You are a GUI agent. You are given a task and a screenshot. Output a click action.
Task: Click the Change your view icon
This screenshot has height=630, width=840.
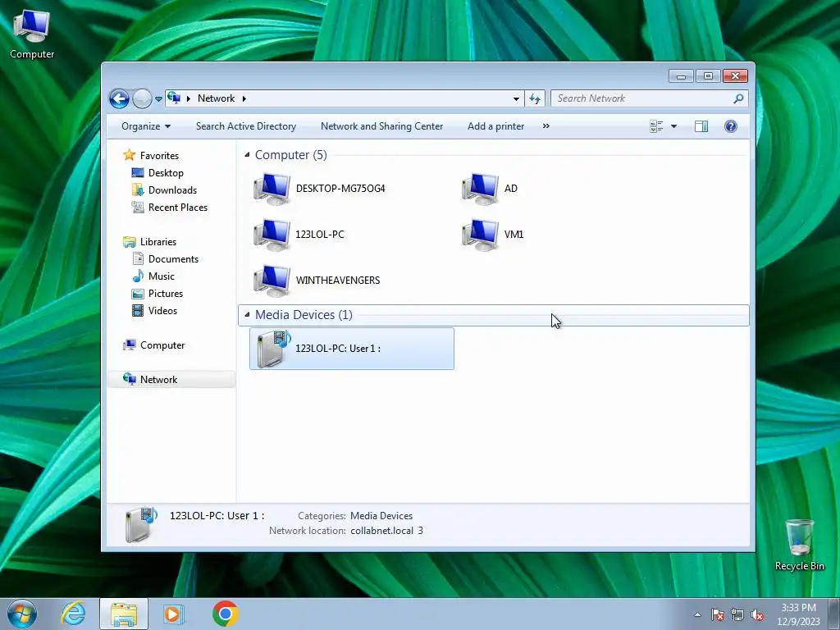click(656, 126)
